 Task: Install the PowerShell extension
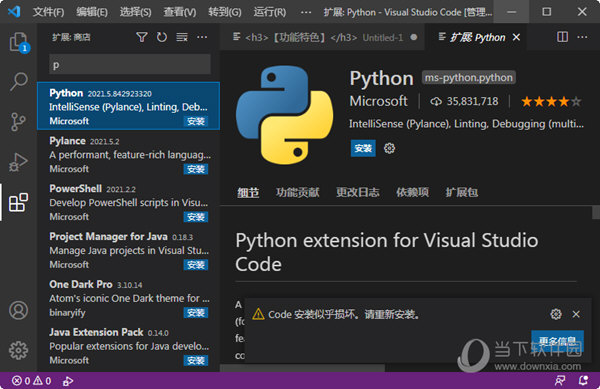coord(196,217)
